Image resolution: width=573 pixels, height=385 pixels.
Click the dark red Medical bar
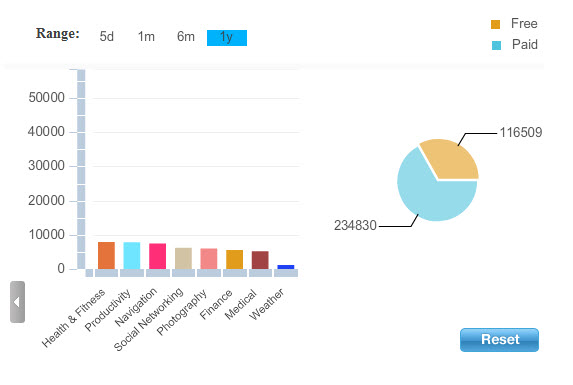260,260
